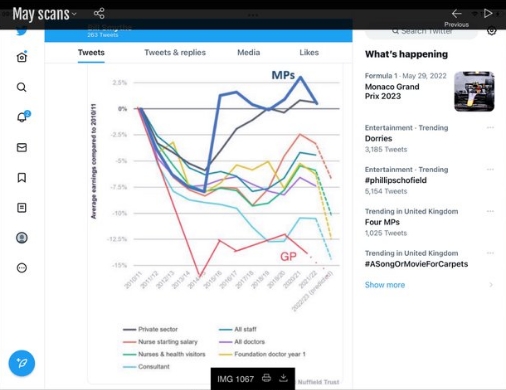The width and height of the screenshot is (506, 390).
Task: Click Nurse starting salary legend entry
Action: tap(160, 342)
